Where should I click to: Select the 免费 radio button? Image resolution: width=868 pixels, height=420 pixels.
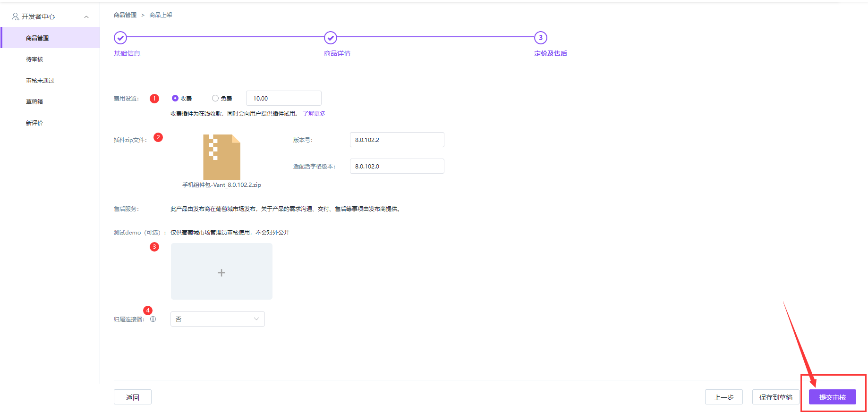[x=215, y=98]
